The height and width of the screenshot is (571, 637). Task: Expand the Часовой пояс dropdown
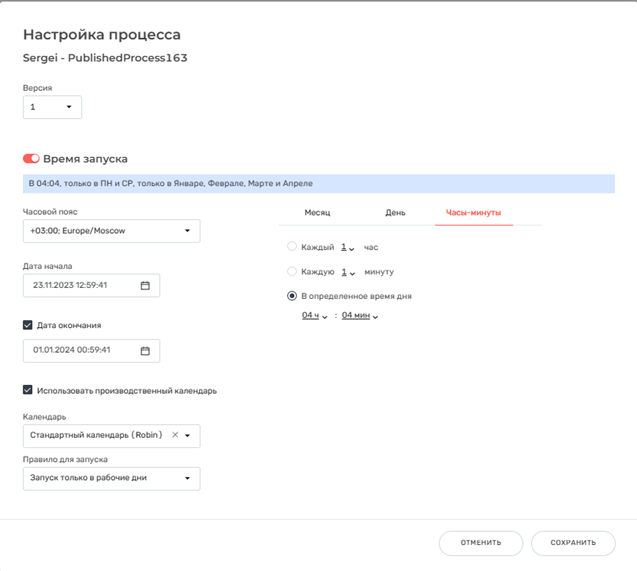(112, 231)
